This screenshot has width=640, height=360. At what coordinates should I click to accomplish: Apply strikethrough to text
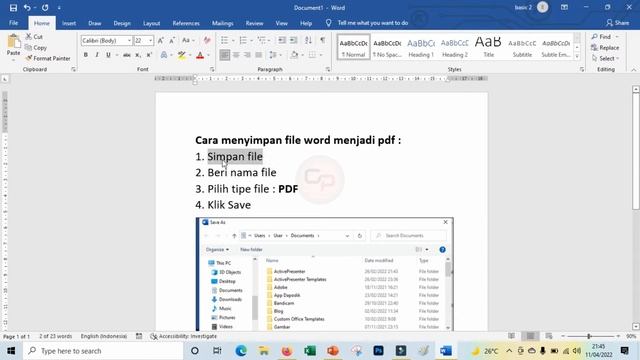[x=127, y=55]
